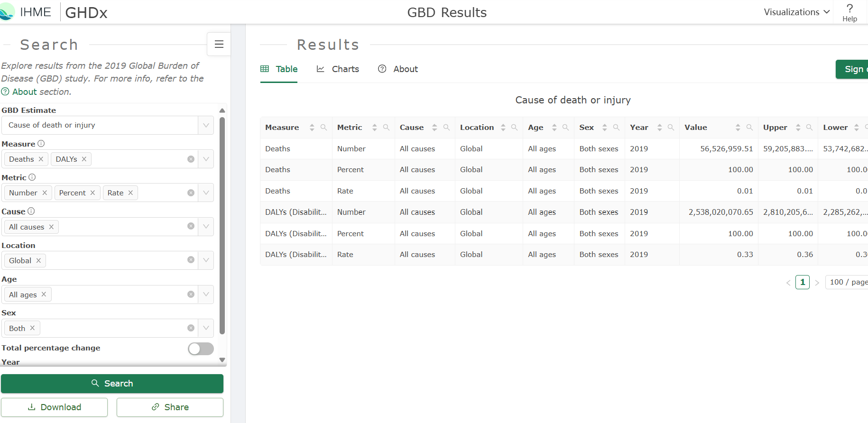868x423 pixels.
Task: Click the green Search button
Action: (112, 383)
